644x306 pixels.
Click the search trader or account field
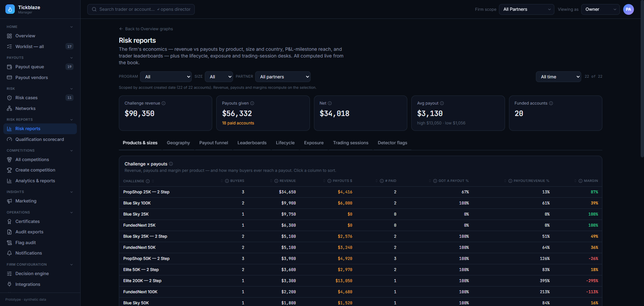pos(141,9)
